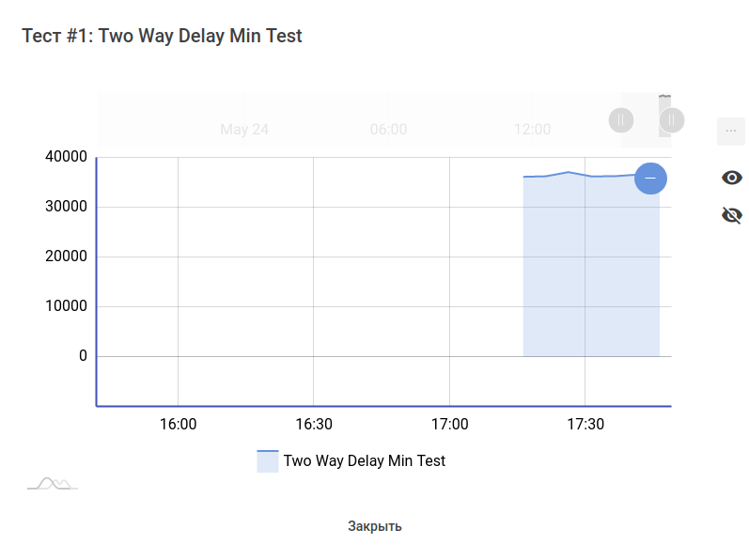Click 12:00 in the scrollbar overview
The width and height of the screenshot is (749, 560).
pyautogui.click(x=532, y=130)
